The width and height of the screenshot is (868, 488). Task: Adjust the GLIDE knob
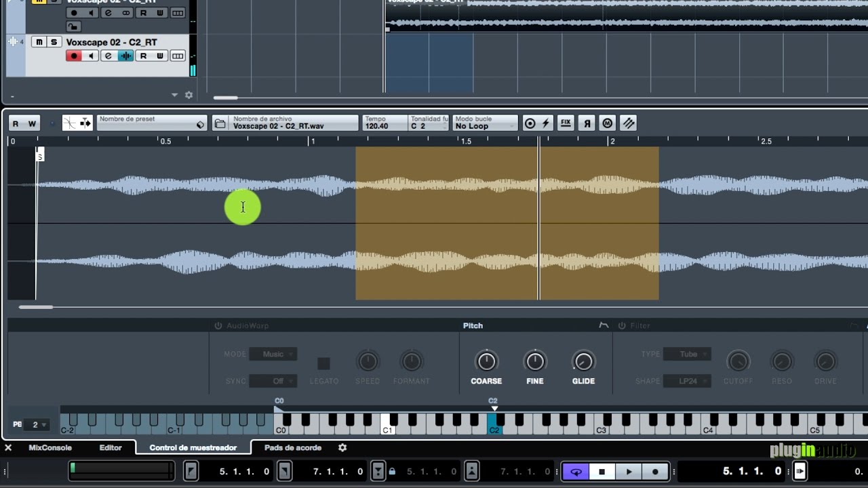583,361
